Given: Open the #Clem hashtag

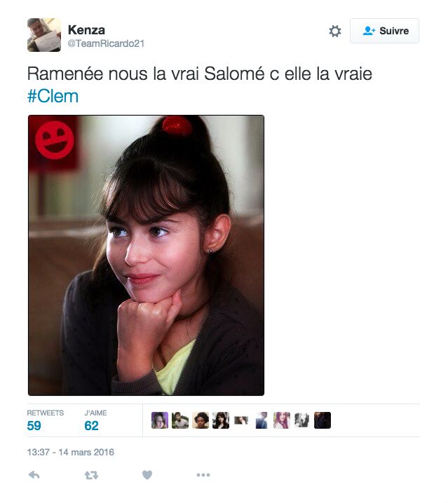Looking at the screenshot, I should pyautogui.click(x=53, y=96).
